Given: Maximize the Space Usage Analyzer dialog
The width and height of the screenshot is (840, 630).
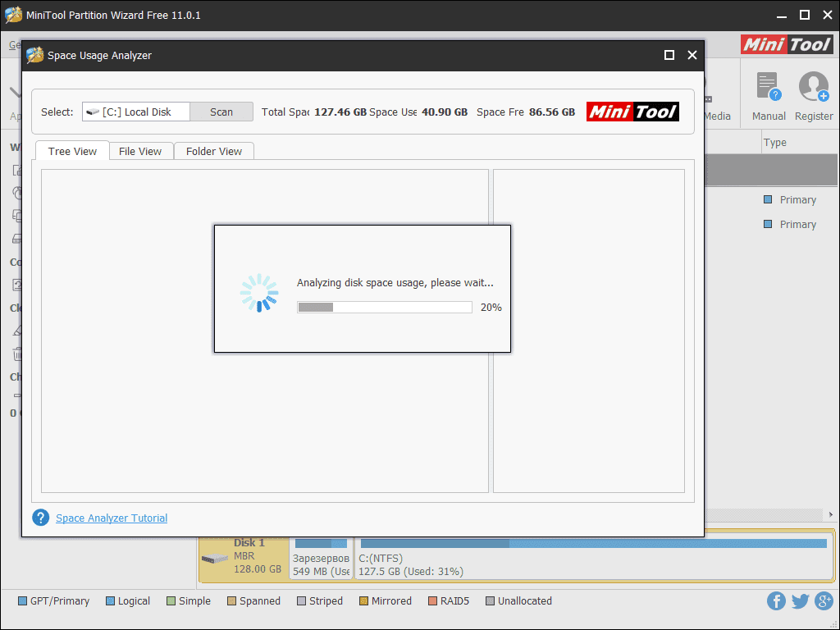Looking at the screenshot, I should [669, 55].
